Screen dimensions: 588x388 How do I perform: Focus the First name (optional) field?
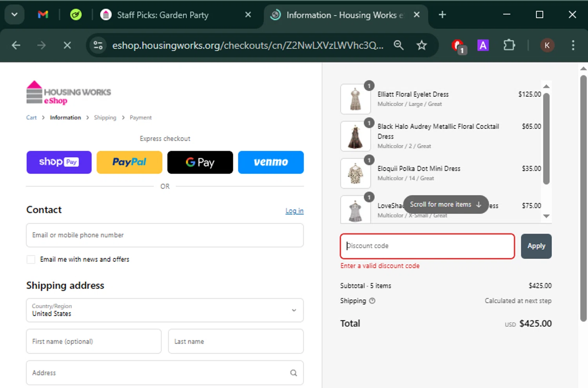94,341
